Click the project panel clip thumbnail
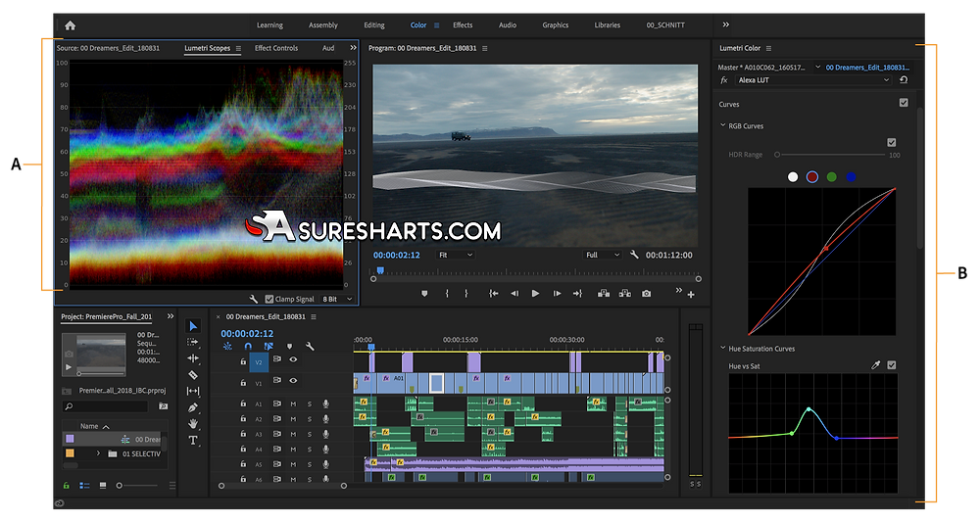The image size is (980, 522). click(101, 353)
